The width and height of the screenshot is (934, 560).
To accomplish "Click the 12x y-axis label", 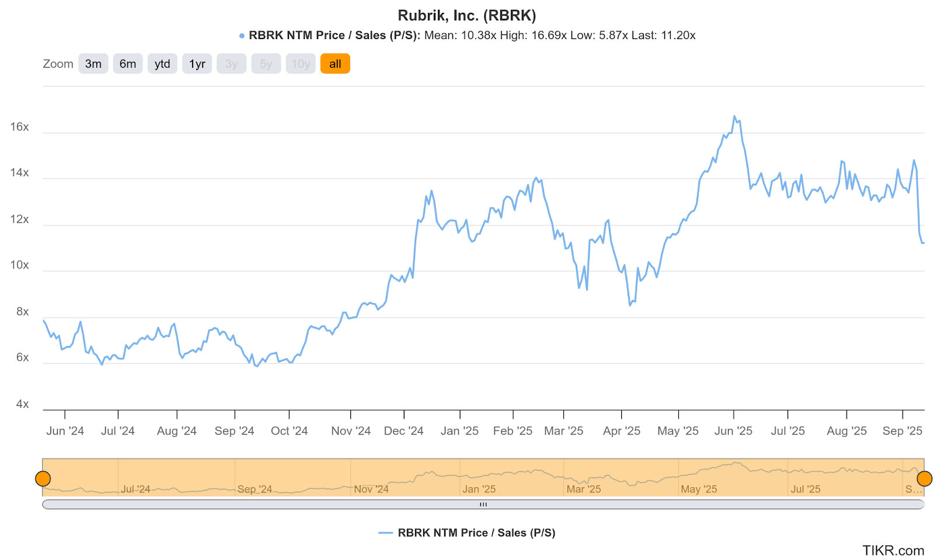I will click(x=19, y=219).
